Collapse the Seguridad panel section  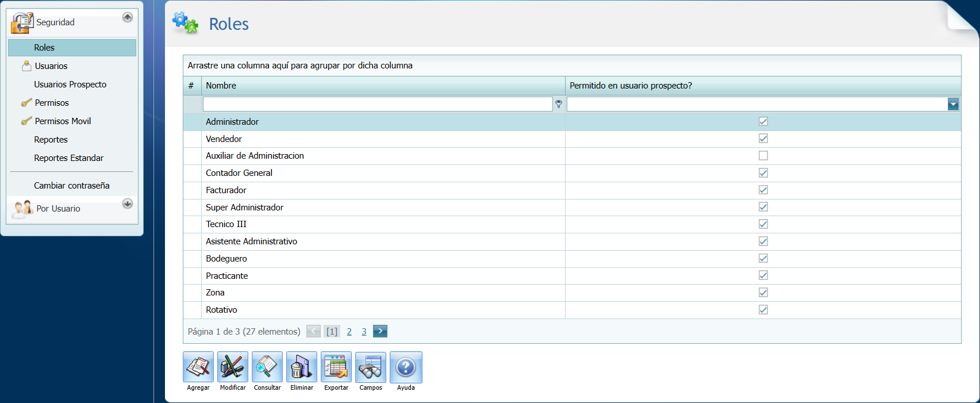coord(128,17)
